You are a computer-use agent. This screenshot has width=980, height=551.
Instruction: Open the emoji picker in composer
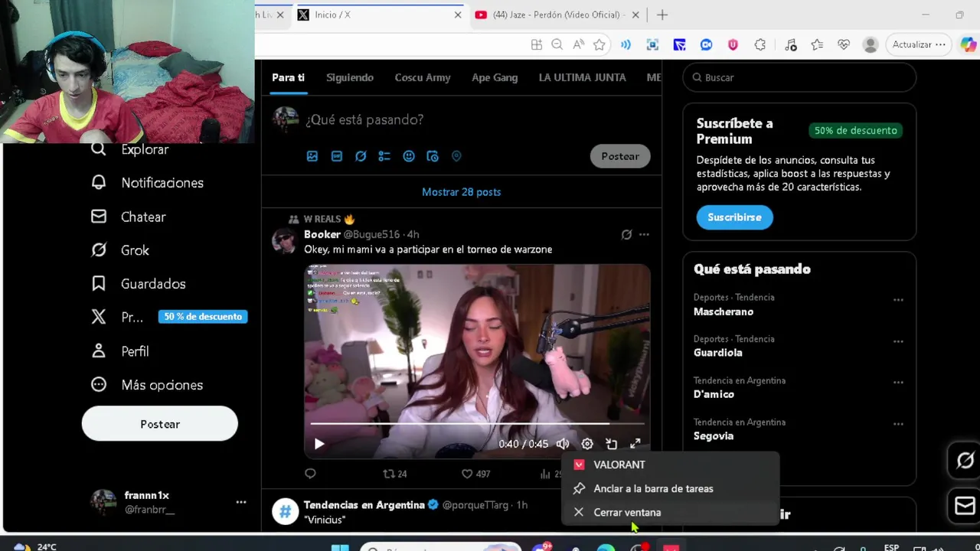pyautogui.click(x=409, y=156)
